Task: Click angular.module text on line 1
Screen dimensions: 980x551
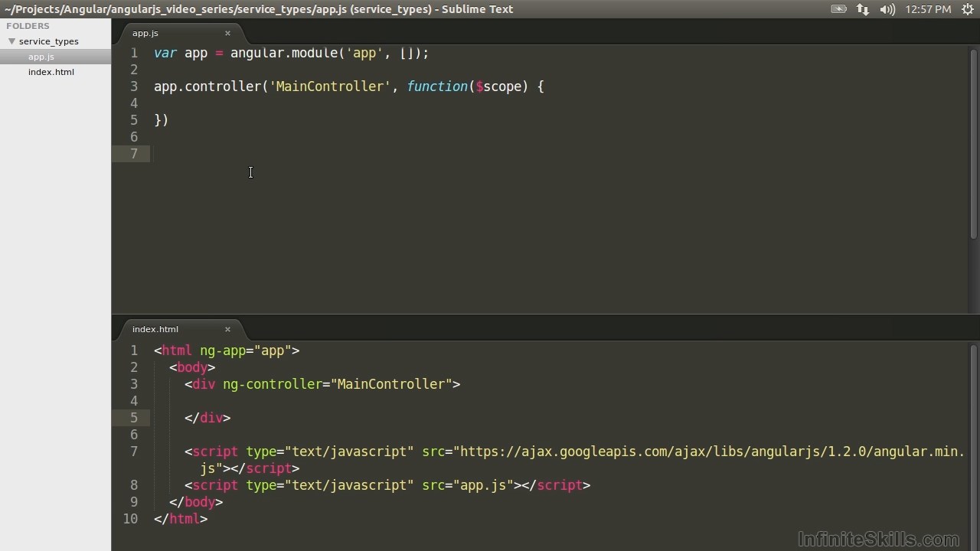Action: tap(284, 53)
